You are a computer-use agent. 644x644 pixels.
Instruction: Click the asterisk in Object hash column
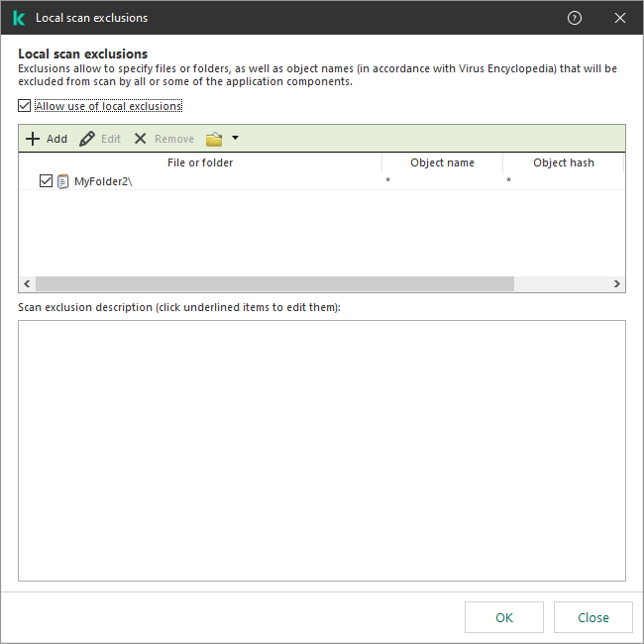(x=508, y=180)
